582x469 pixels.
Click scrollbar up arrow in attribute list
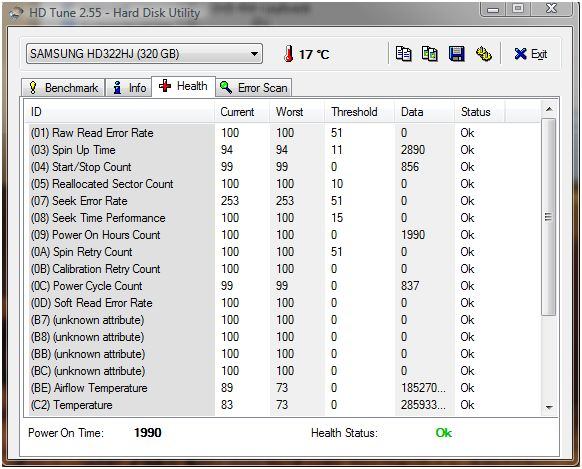549,109
